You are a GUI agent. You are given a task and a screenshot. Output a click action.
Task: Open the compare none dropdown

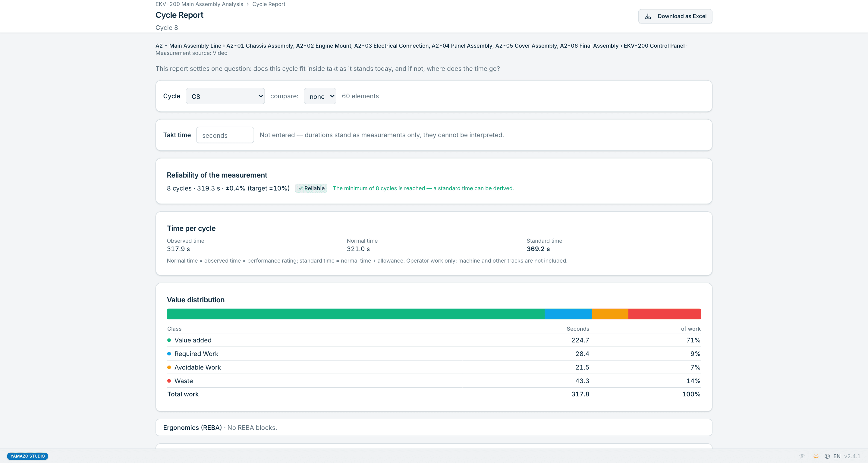pos(320,96)
